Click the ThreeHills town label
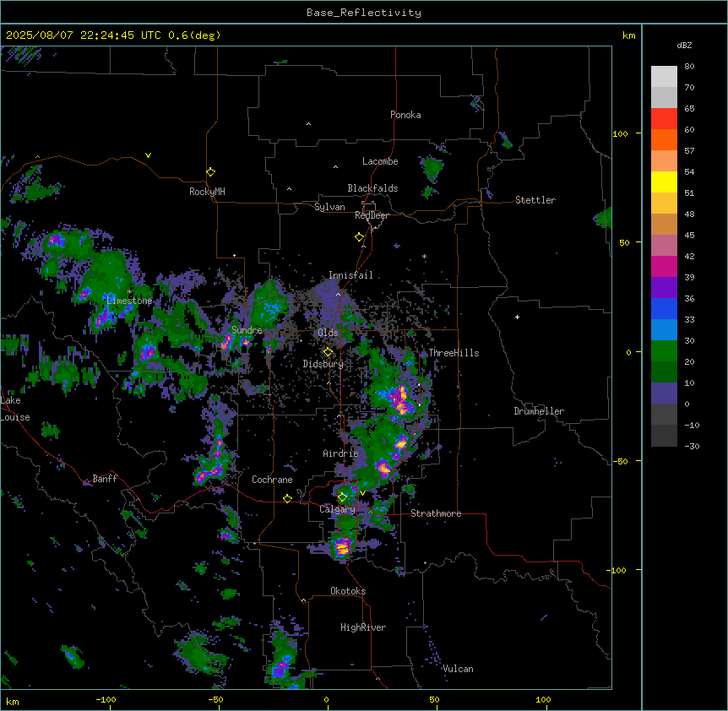Screen dimensions: 728x711 point(454,353)
